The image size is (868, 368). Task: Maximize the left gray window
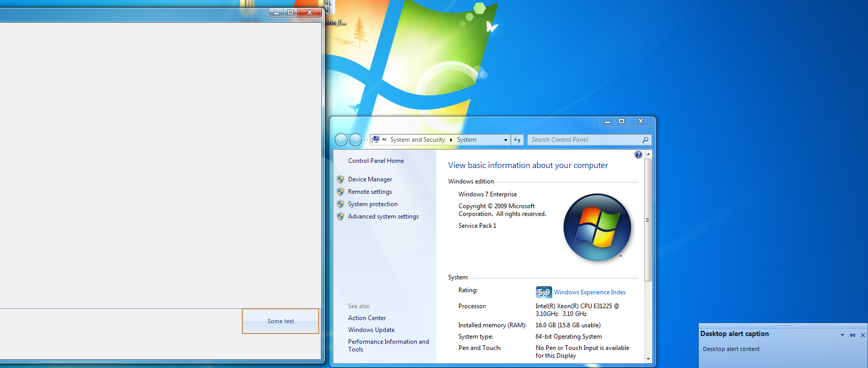(x=290, y=12)
